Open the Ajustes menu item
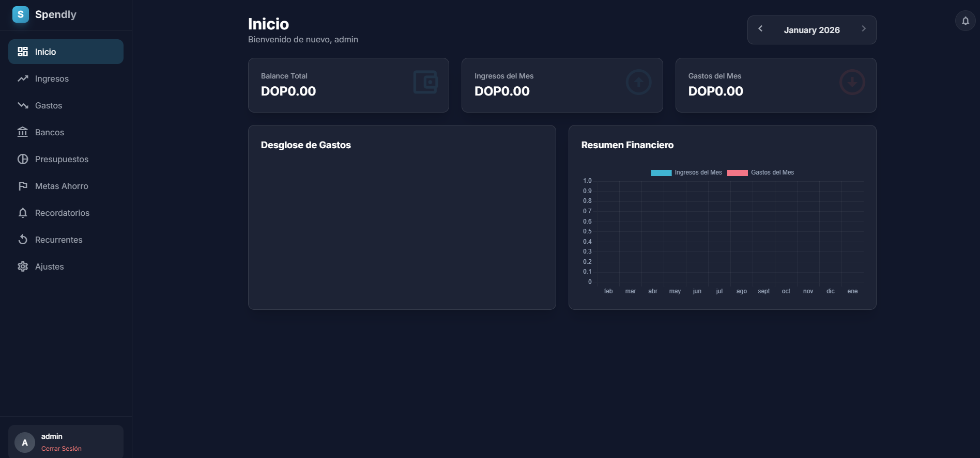This screenshot has width=980, height=458. click(66, 266)
